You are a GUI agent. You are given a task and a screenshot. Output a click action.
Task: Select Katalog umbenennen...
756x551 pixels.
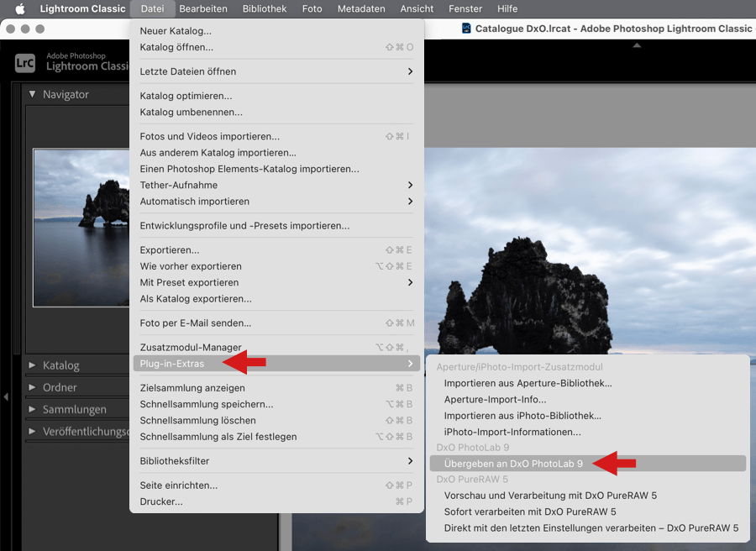[276, 112]
